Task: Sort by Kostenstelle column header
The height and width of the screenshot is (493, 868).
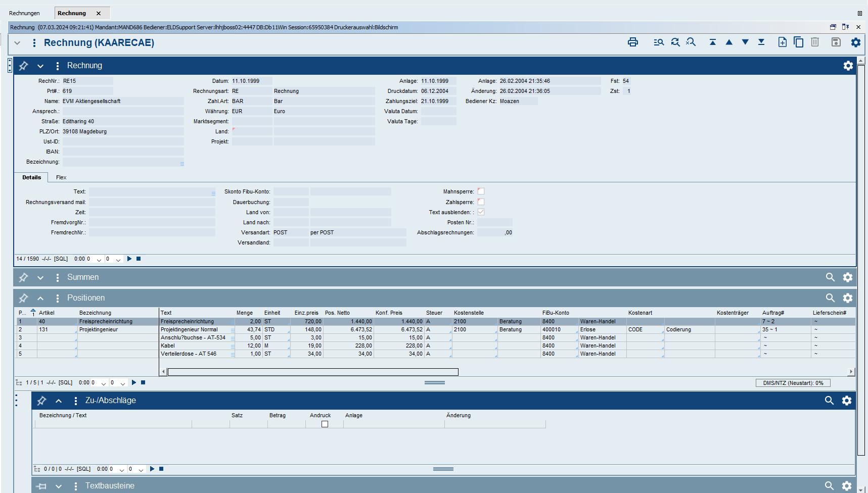Action: (469, 313)
